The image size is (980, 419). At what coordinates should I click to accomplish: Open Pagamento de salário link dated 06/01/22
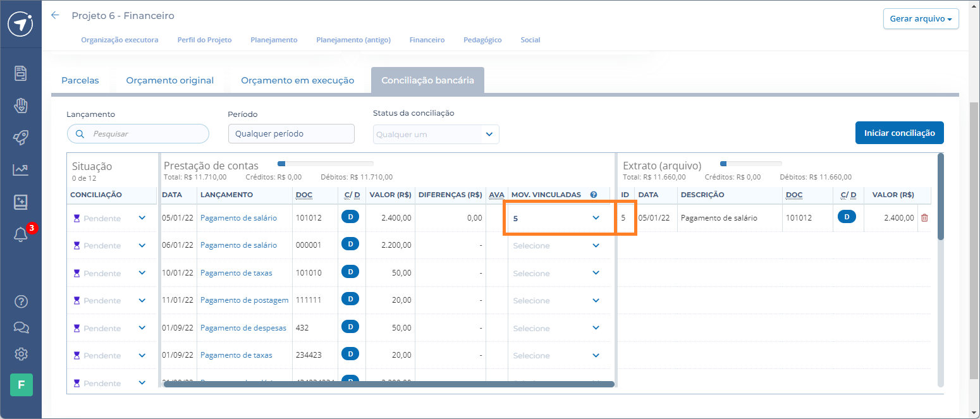[x=238, y=245]
